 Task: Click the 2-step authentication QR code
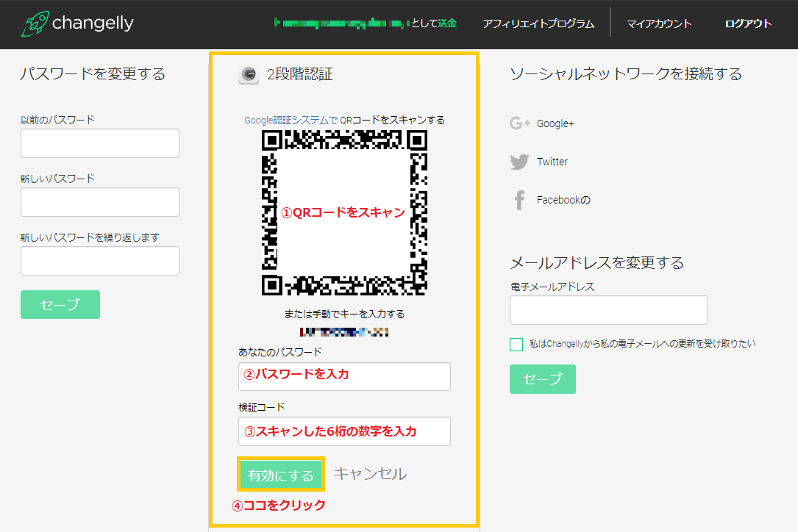click(x=344, y=212)
